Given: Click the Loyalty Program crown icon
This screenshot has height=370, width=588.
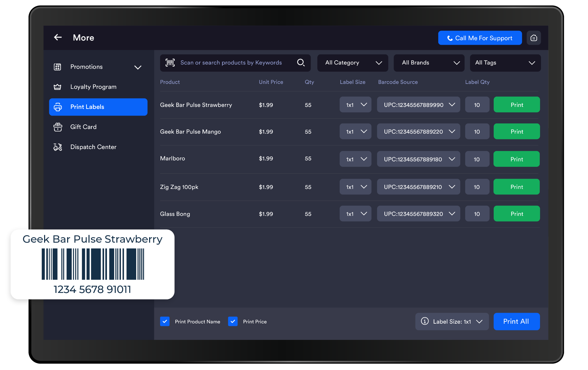Looking at the screenshot, I should 57,87.
